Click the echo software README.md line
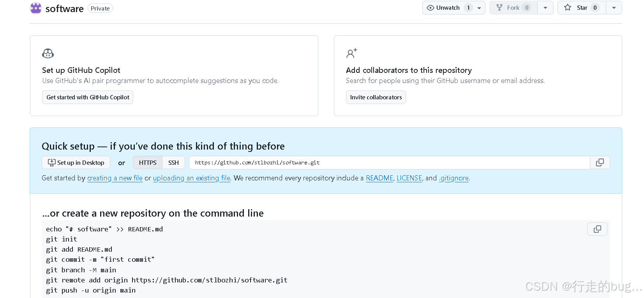Viewport: 644px width, 298px height. tap(104, 229)
